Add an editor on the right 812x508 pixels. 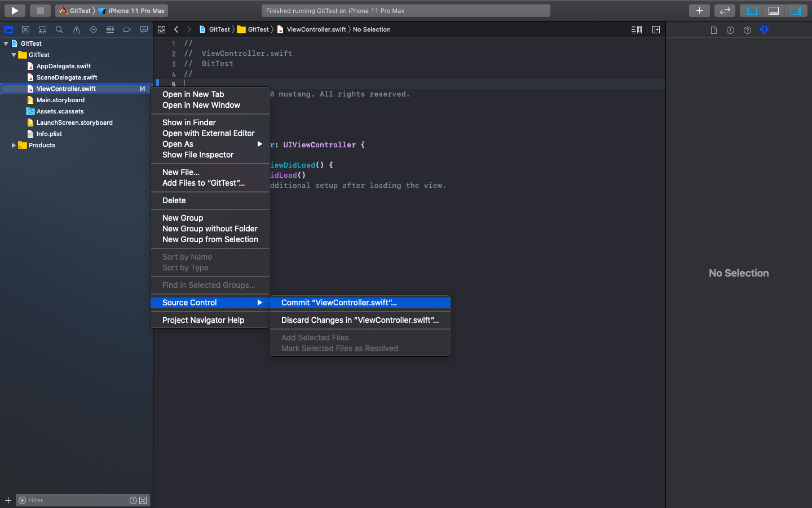tap(656, 29)
